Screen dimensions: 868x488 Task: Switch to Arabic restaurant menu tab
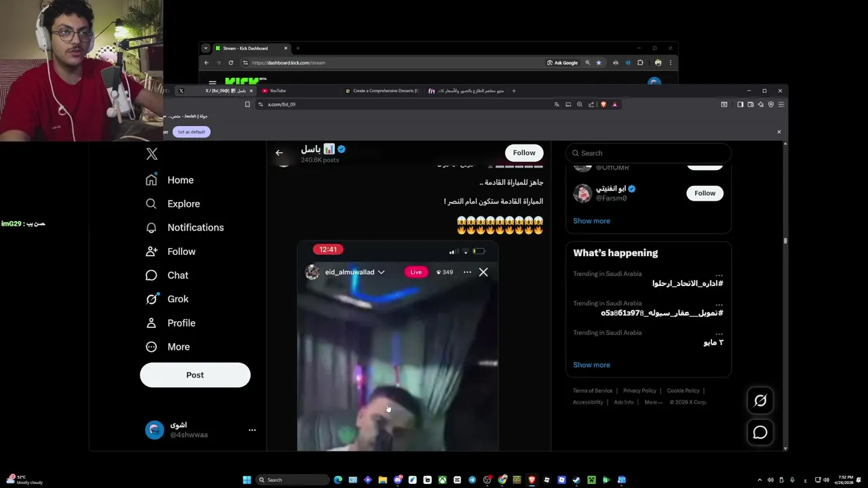[x=466, y=91]
